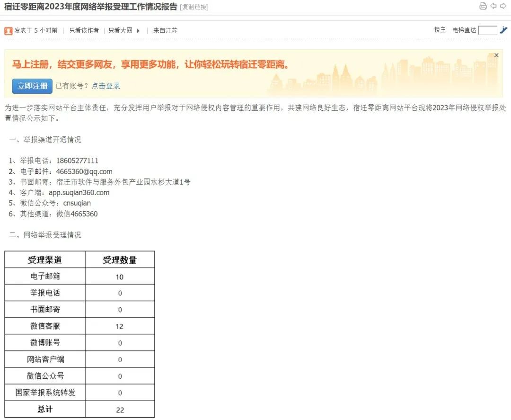Click the 楼主 floor label
Viewport: 511px width, 420px height.
[x=440, y=30]
